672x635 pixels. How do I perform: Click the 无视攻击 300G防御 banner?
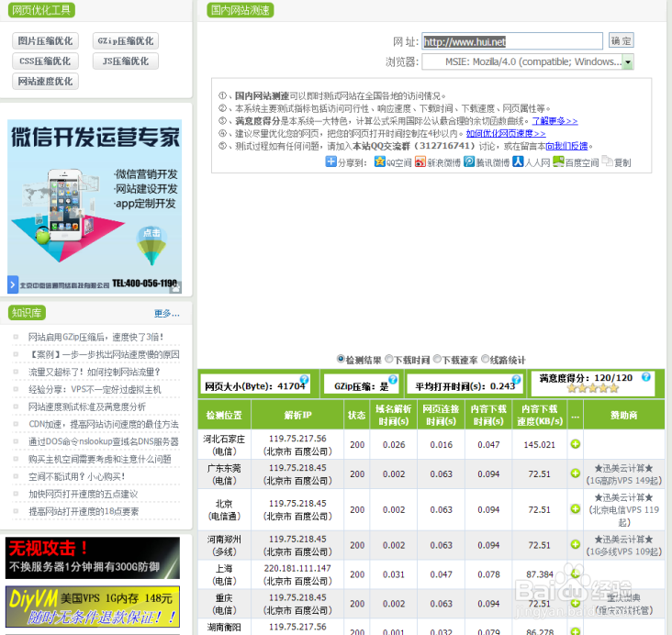point(93,558)
